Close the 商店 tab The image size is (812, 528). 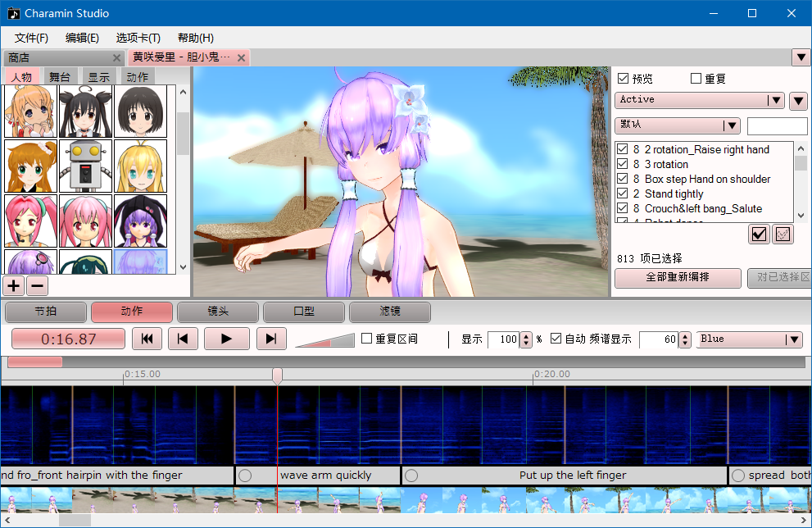point(116,57)
